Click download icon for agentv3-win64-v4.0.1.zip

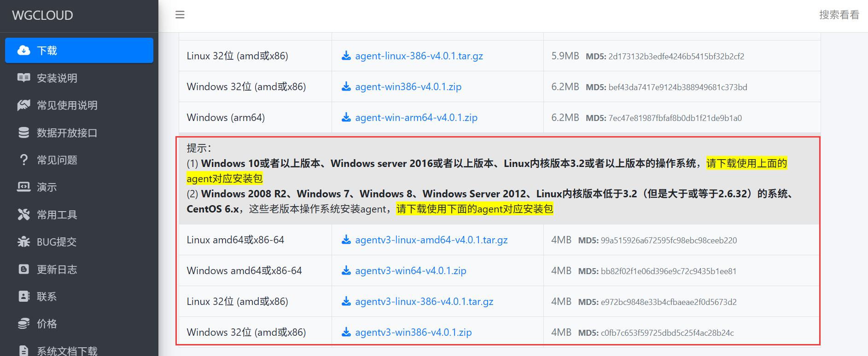point(346,271)
